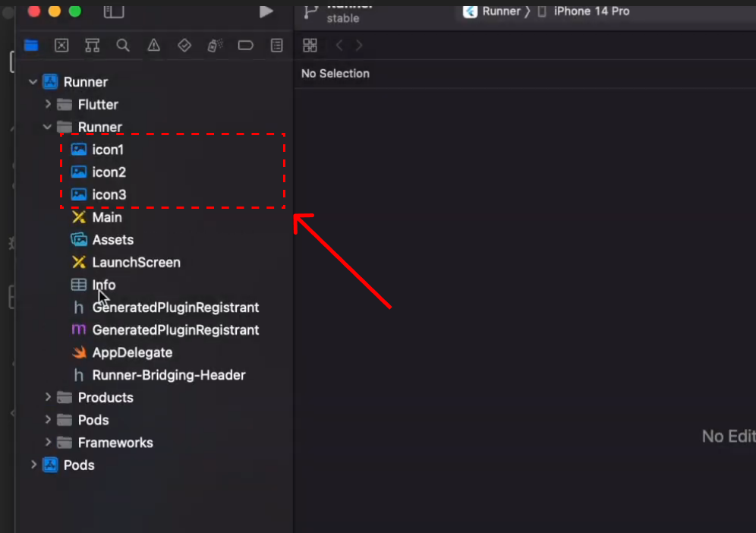Click the related items grid icon
This screenshot has height=533, width=756.
click(x=310, y=46)
